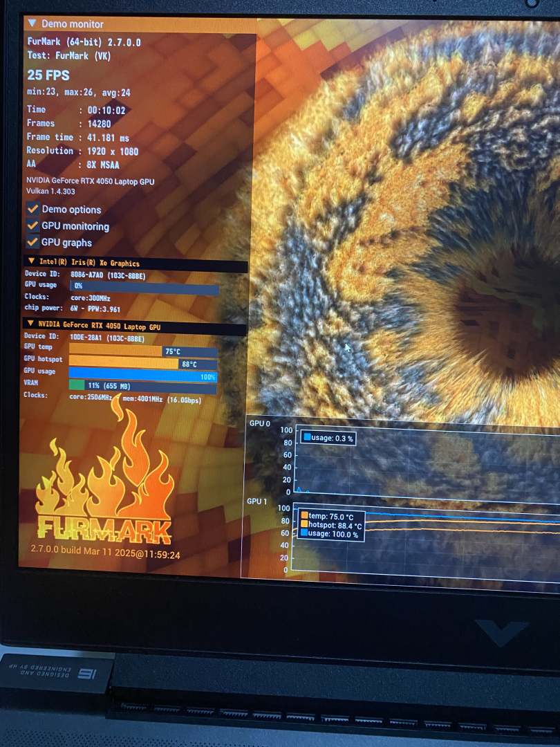Click the Device ID 10DE-28A1 value

pyautogui.click(x=107, y=338)
